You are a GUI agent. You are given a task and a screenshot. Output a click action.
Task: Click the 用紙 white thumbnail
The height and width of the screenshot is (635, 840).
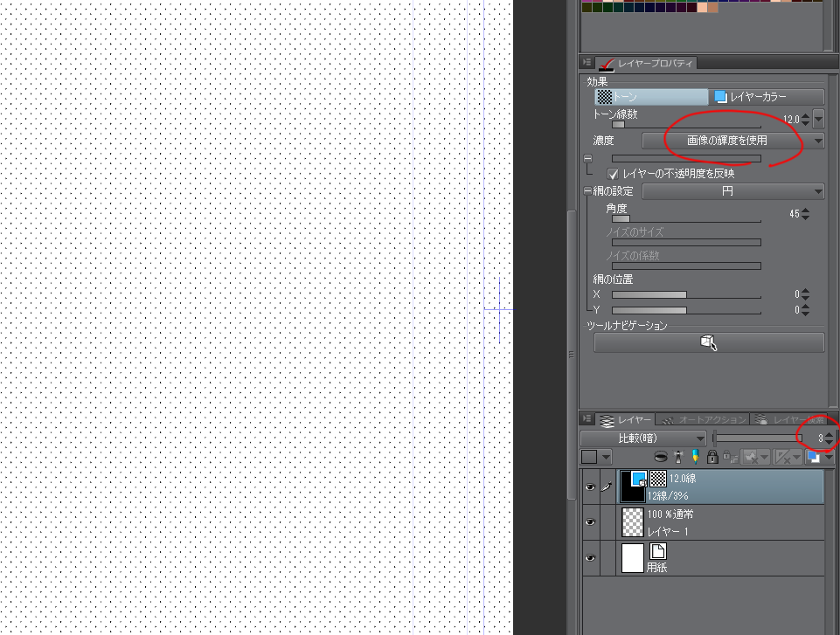click(632, 558)
